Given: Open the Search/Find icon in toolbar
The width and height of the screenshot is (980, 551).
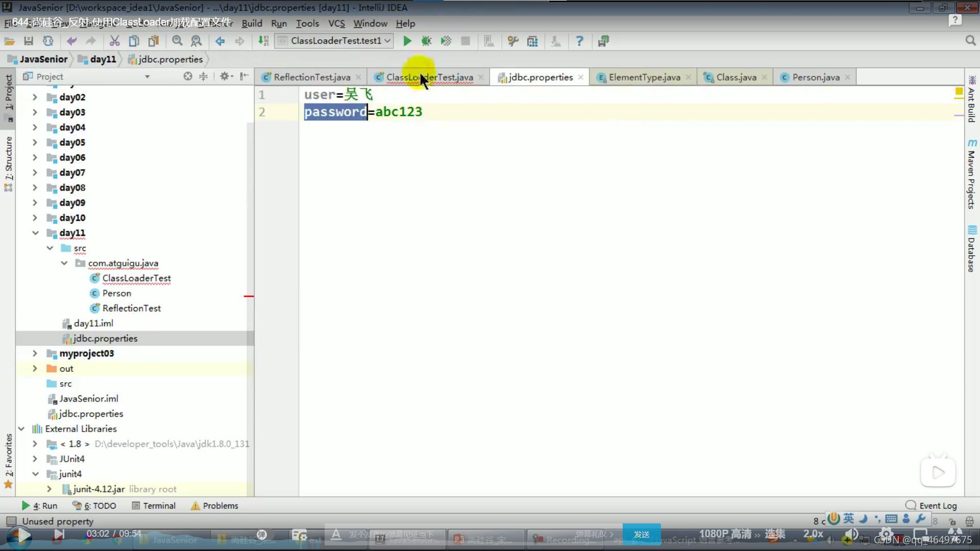Looking at the screenshot, I should tap(178, 42).
